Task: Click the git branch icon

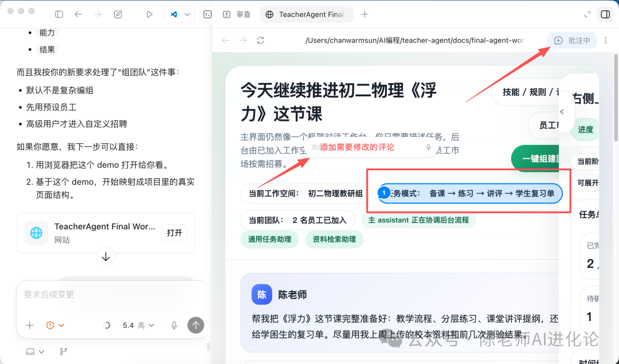Action: click(x=63, y=351)
